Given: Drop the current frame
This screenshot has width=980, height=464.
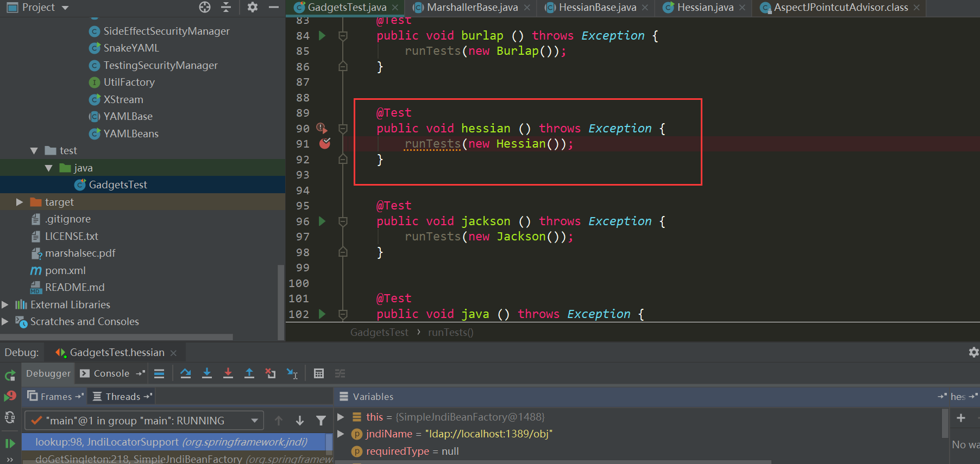Looking at the screenshot, I should pyautogui.click(x=271, y=373).
